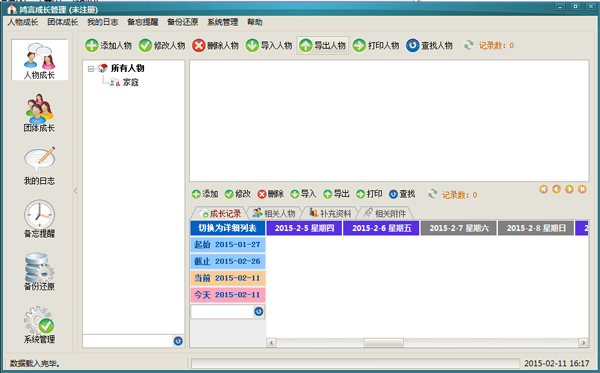The height and width of the screenshot is (373, 600).
Task: Click 打印 in growth record toolbar
Action: (x=369, y=194)
